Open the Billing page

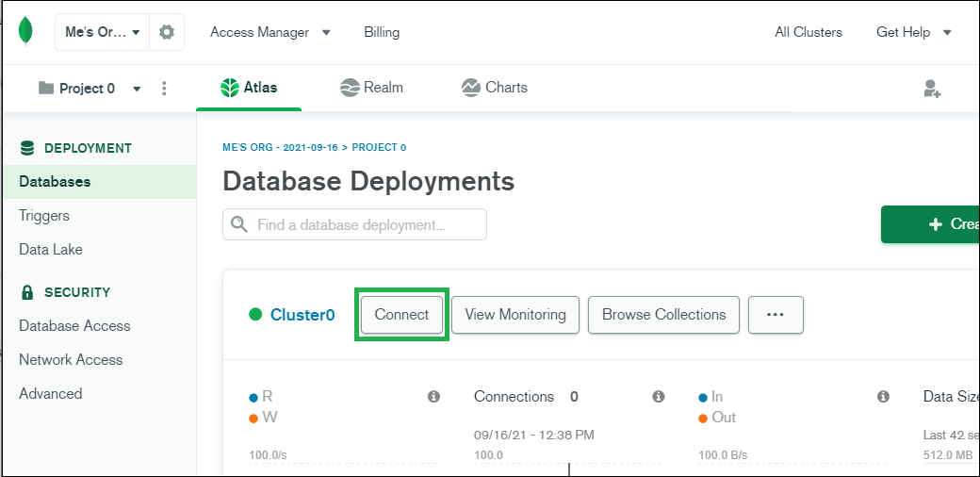click(382, 32)
